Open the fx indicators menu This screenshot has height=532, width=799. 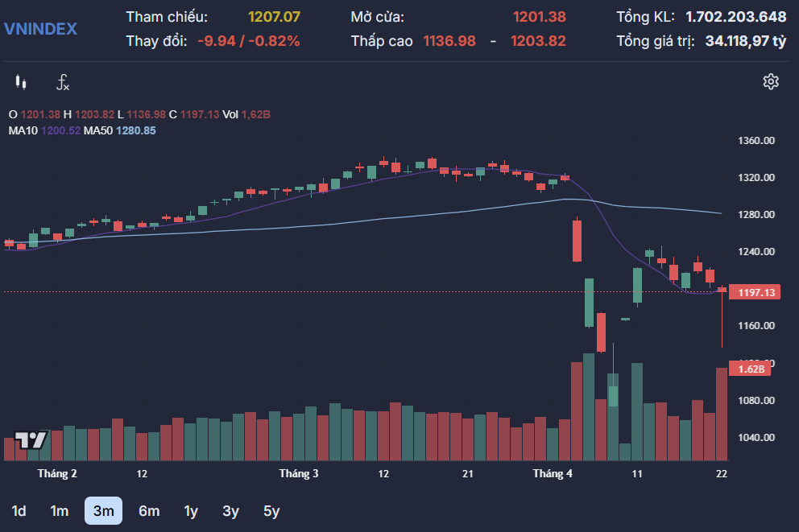tap(62, 82)
